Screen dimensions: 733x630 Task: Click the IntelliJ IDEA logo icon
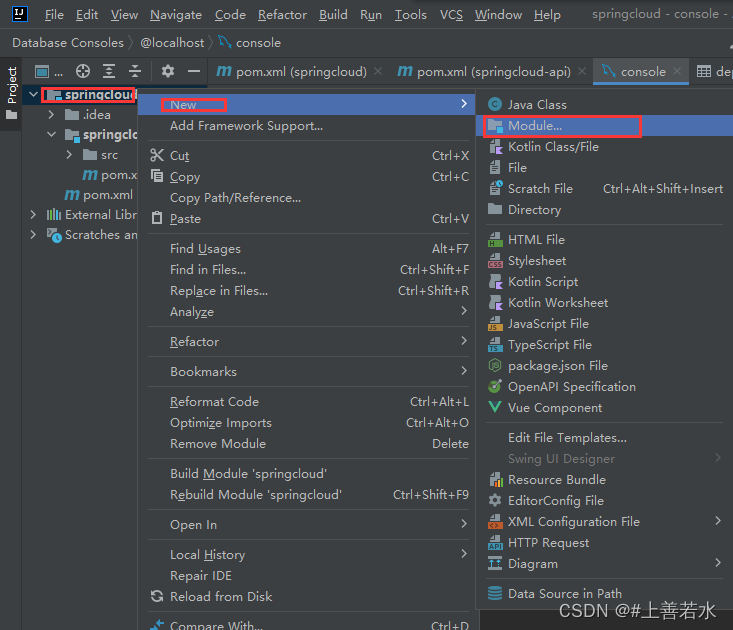tap(19, 14)
